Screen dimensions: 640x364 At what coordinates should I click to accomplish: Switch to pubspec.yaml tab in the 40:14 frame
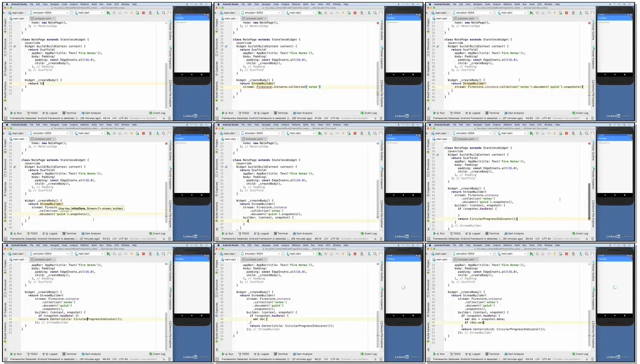pos(41,18)
